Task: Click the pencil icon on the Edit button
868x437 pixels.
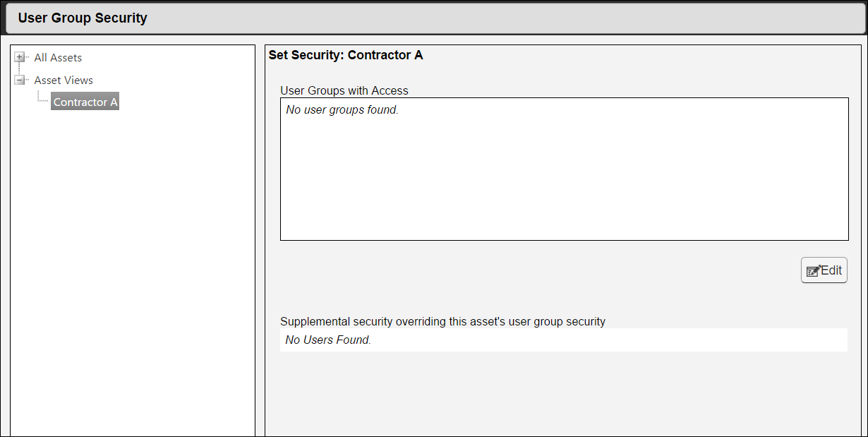Action: pos(813,270)
